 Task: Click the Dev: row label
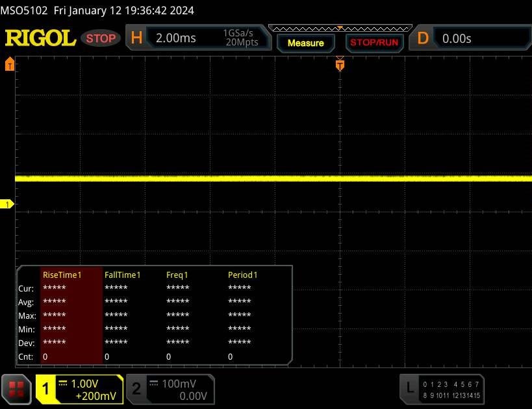pyautogui.click(x=27, y=343)
